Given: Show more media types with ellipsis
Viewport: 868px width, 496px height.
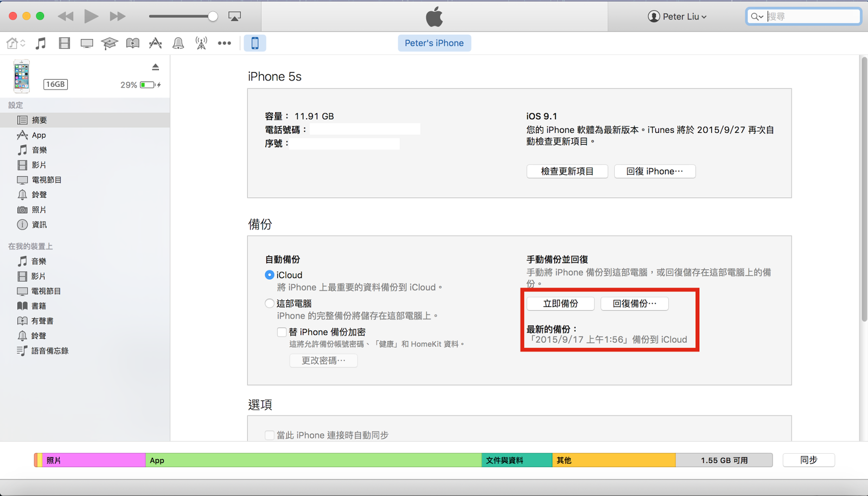Looking at the screenshot, I should pyautogui.click(x=224, y=43).
